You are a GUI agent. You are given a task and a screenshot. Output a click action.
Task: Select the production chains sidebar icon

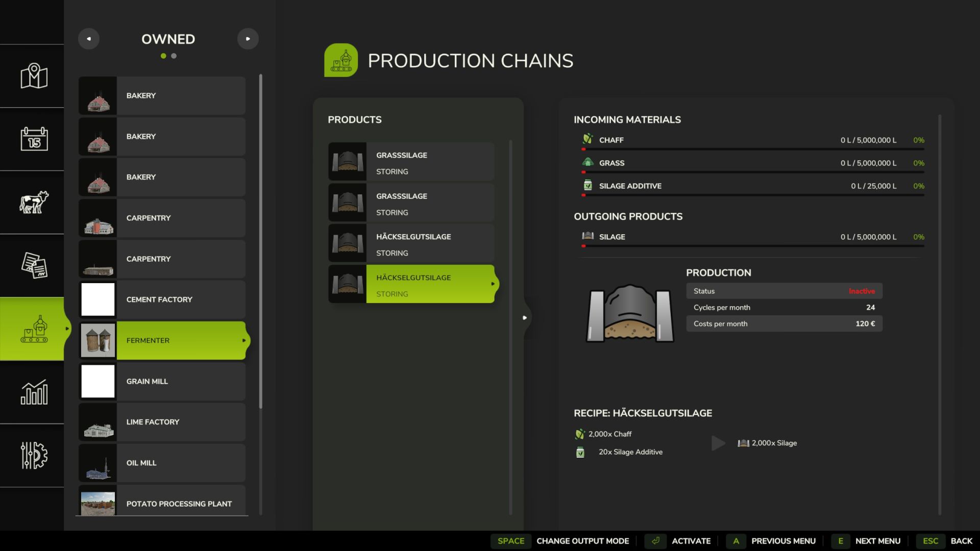34,329
